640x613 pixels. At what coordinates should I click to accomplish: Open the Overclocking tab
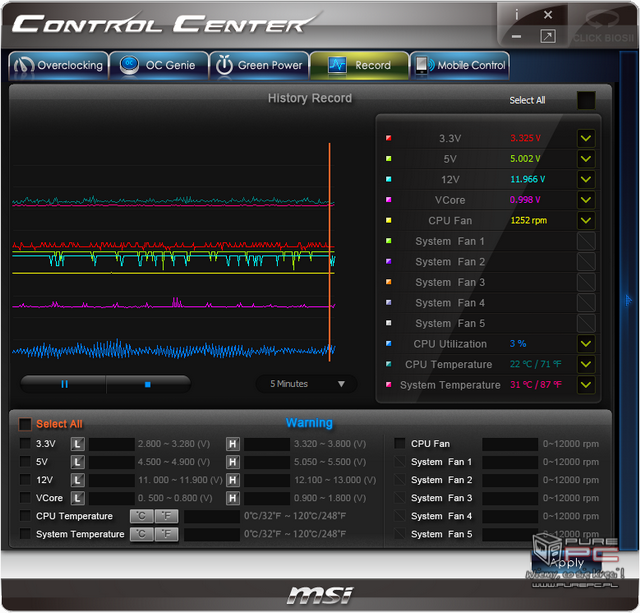point(59,65)
